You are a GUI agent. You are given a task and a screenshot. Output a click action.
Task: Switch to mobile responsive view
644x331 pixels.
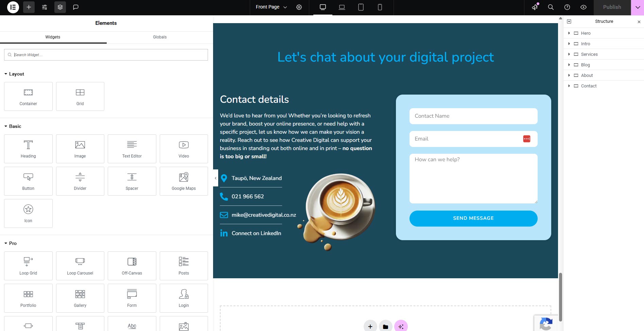(x=380, y=7)
